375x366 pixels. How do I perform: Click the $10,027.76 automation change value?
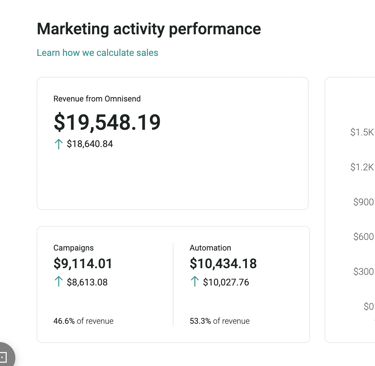point(226,282)
